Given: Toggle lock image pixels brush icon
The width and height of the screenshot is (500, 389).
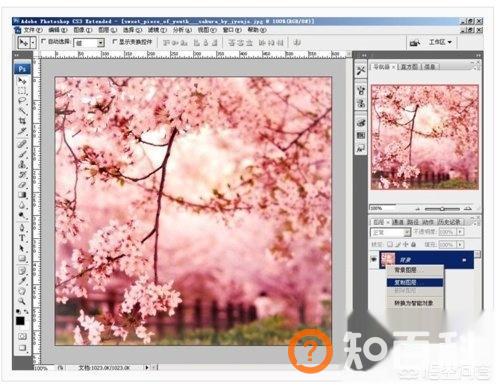Looking at the screenshot, I should click(x=398, y=245).
